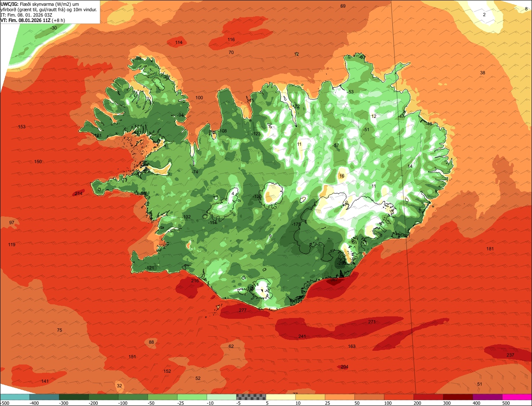Click the inland value -175
The height and width of the screenshot is (406, 532).
pyautogui.click(x=296, y=225)
